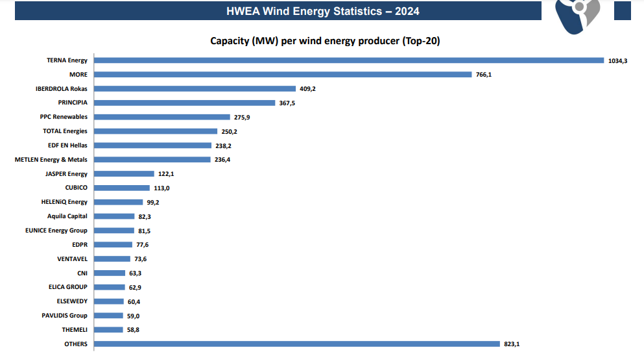Click the PRINCIPIA value 367,5
The width and height of the screenshot is (644, 352).
tap(287, 103)
